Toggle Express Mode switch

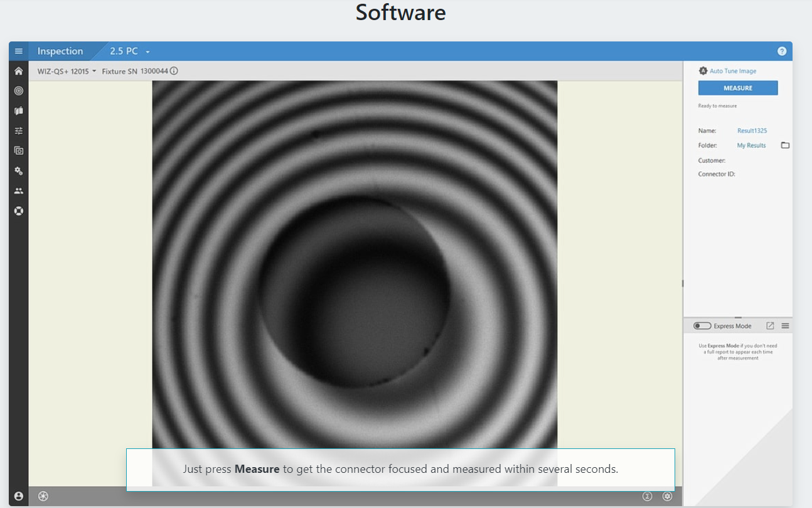pos(702,326)
